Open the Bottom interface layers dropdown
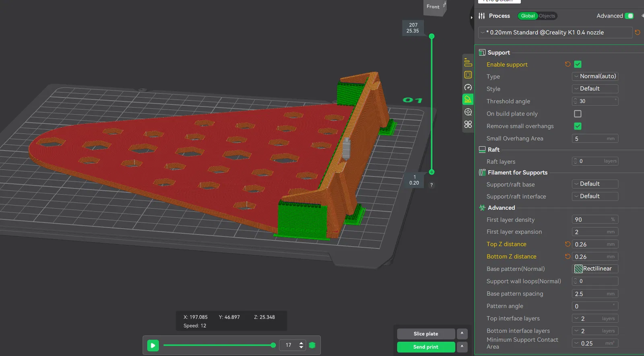This screenshot has width=644, height=356. point(595,331)
